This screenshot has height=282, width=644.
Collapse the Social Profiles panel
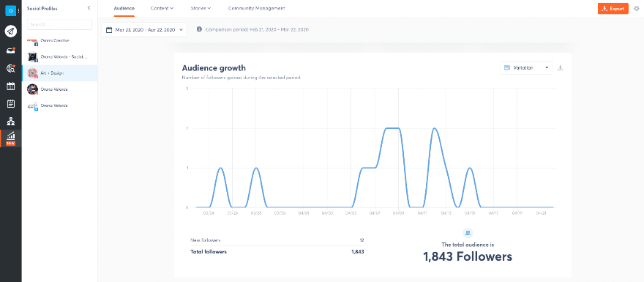(x=89, y=8)
